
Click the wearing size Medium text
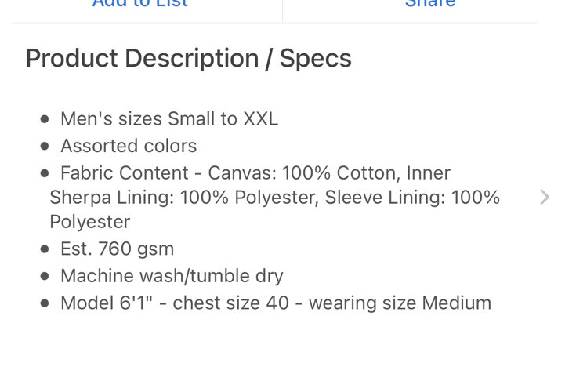pyautogui.click(x=400, y=303)
